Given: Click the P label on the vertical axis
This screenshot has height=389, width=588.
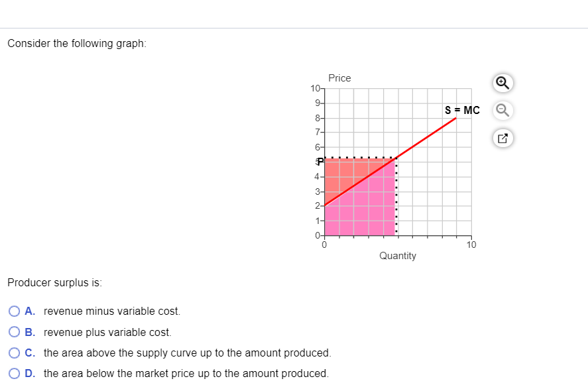Looking at the screenshot, I should (319, 161).
